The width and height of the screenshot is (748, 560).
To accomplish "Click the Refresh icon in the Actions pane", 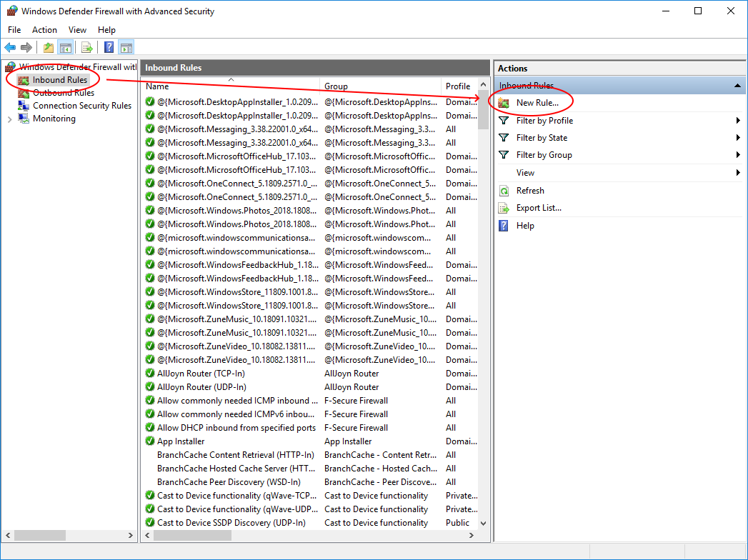I will pos(504,191).
